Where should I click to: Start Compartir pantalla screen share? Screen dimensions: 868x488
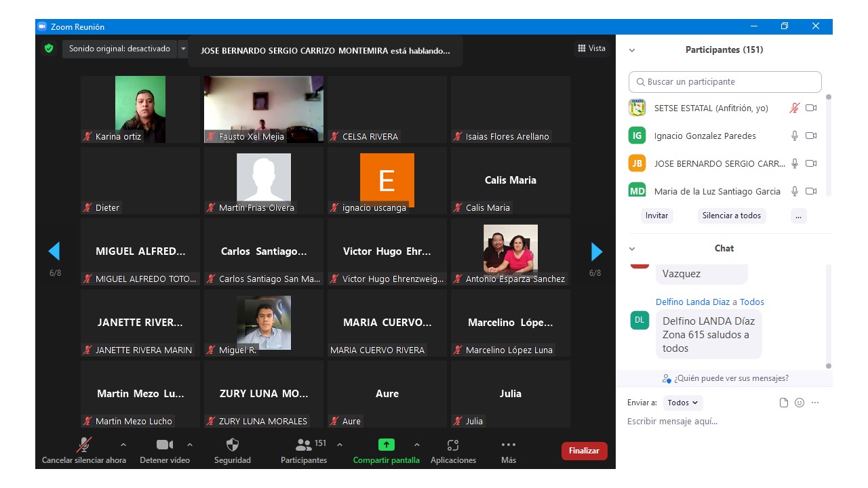387,451
